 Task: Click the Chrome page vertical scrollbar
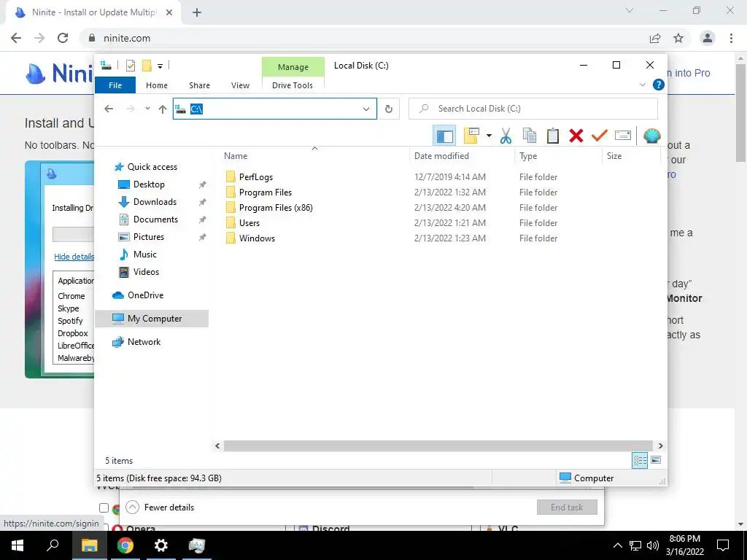coord(741,112)
